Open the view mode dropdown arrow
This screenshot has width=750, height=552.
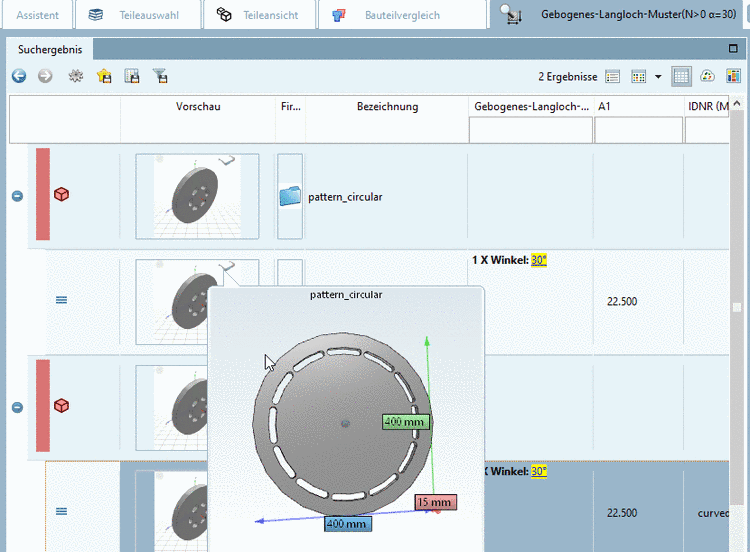click(658, 77)
